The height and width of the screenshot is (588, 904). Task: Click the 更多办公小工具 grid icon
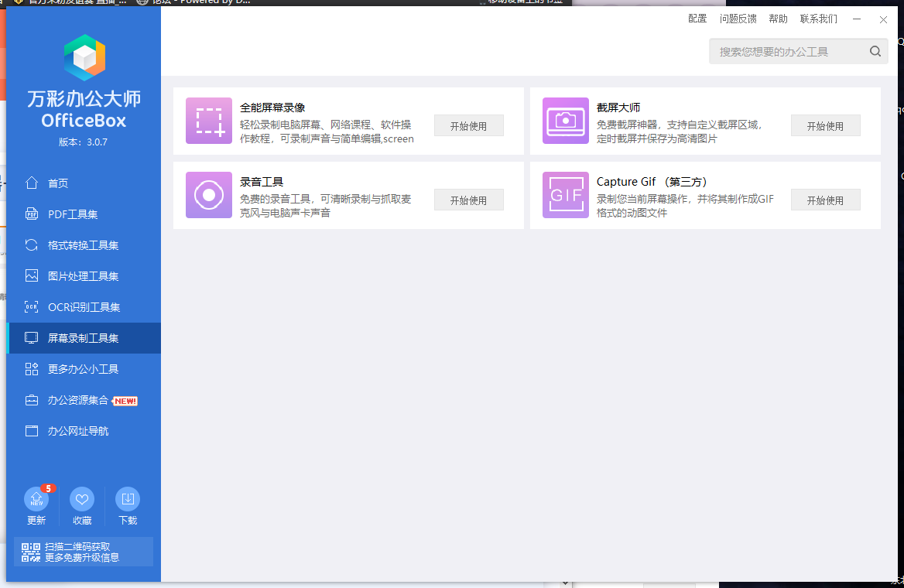pyautogui.click(x=32, y=369)
